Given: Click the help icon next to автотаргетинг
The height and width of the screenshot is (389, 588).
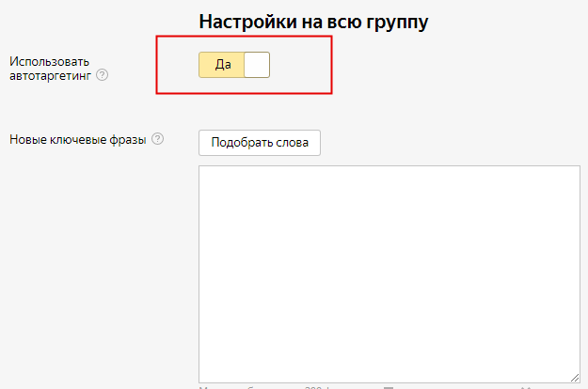Looking at the screenshot, I should coord(103,75).
